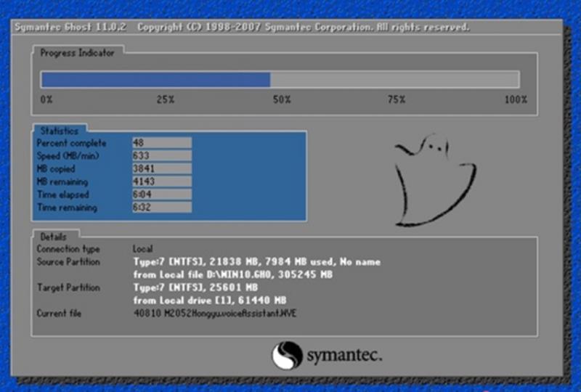581x392 pixels.
Task: Click the Statistics group label
Action: (60, 131)
